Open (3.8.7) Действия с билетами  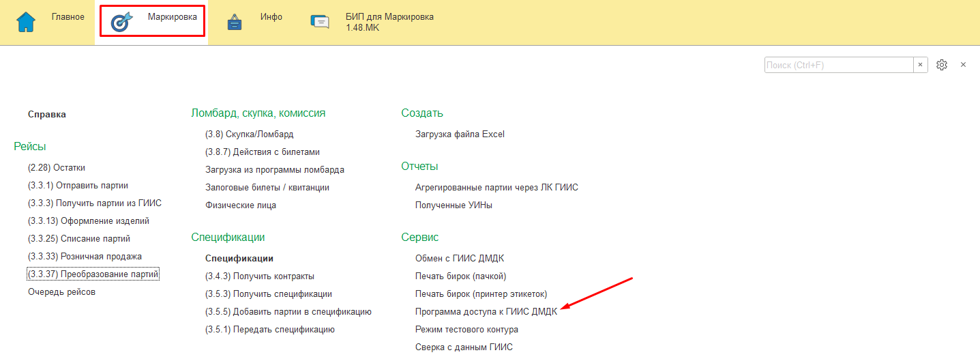coord(263,152)
